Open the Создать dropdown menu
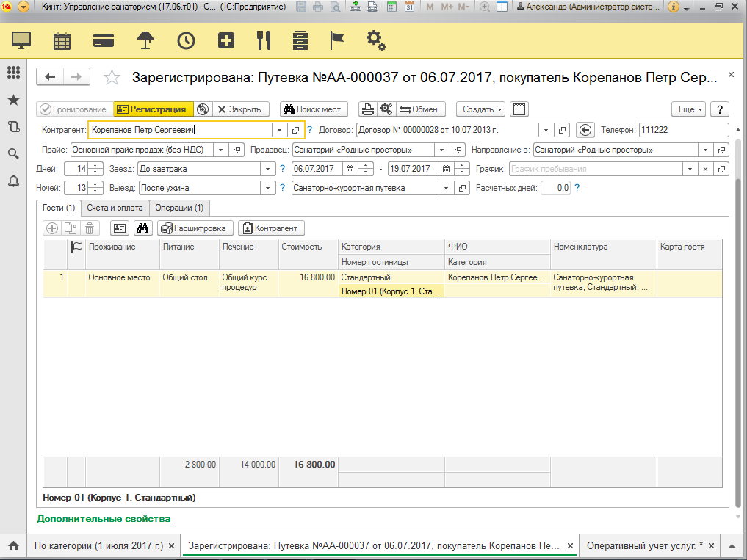 click(x=480, y=109)
